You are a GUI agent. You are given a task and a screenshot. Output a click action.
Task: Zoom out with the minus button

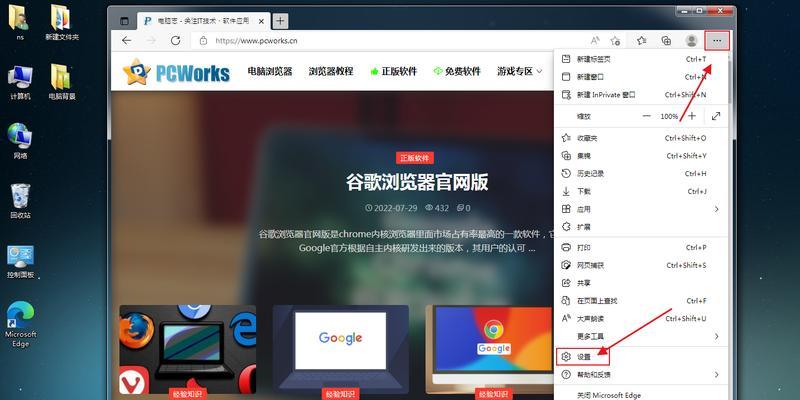(x=646, y=116)
